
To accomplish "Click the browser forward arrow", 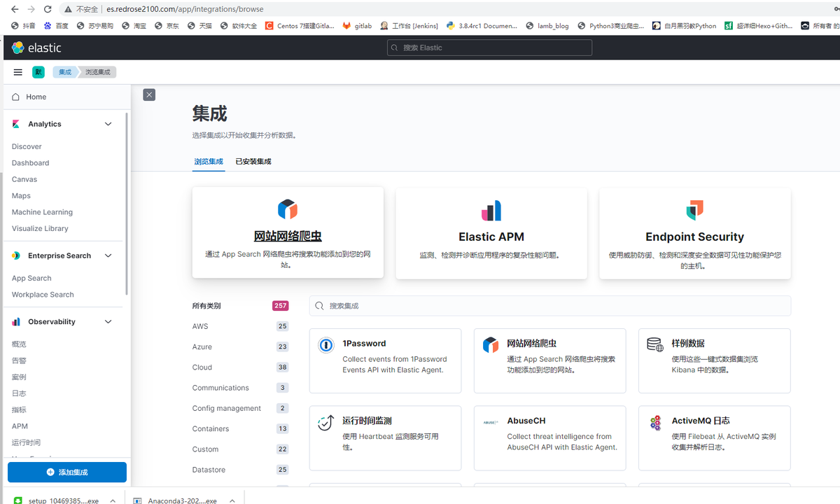I will [x=31, y=9].
